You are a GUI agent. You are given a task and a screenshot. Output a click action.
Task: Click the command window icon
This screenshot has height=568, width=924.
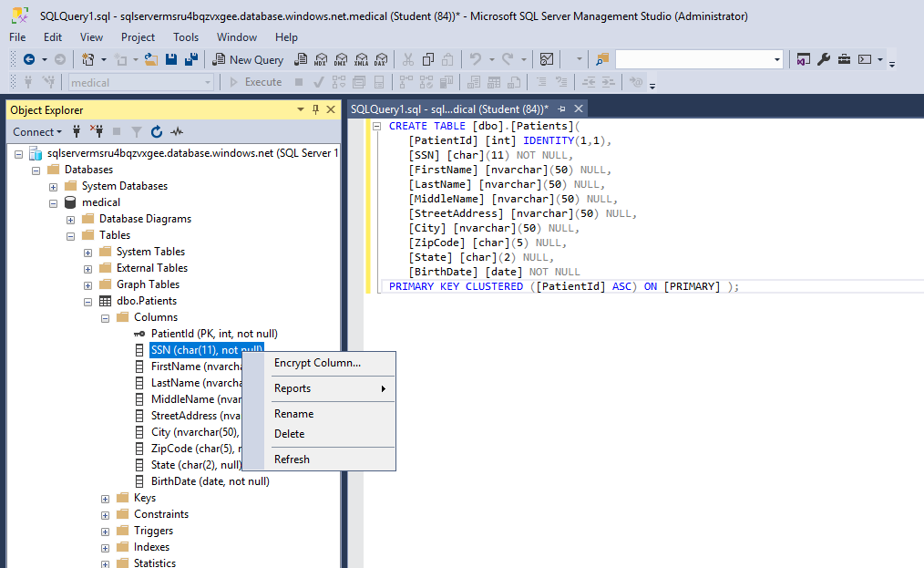[865, 59]
